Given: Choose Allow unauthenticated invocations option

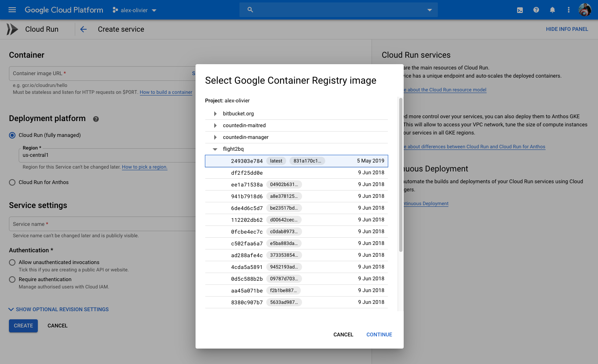Looking at the screenshot, I should pyautogui.click(x=12, y=262).
